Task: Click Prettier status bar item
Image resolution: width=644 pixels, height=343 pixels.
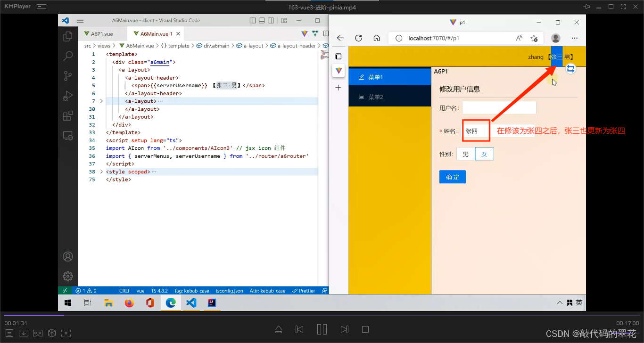Action: coord(304,291)
